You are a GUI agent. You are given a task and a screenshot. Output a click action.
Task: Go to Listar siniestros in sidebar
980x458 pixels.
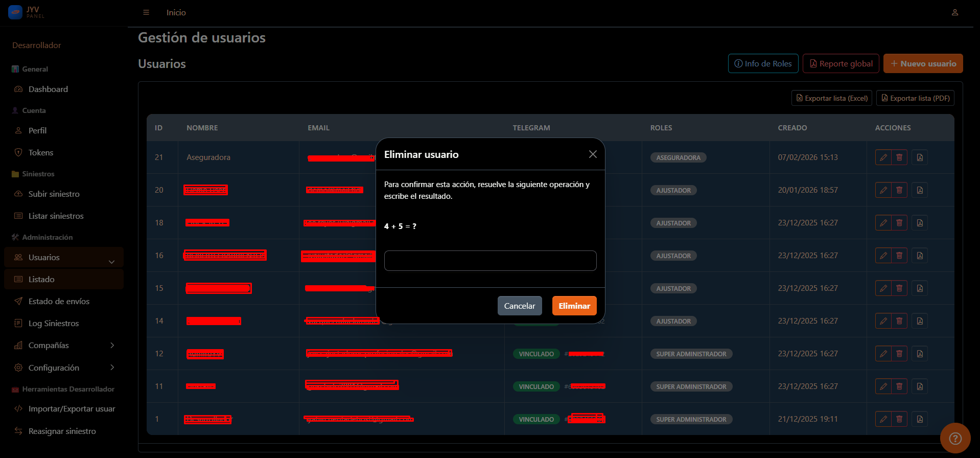click(x=56, y=216)
